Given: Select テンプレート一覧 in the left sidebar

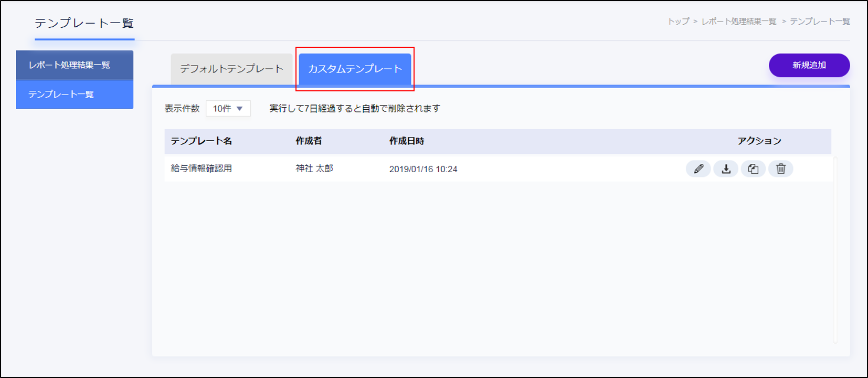Looking at the screenshot, I should [x=75, y=94].
